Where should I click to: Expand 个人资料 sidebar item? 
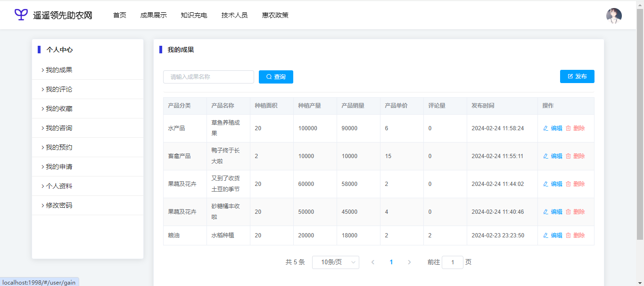point(59,186)
